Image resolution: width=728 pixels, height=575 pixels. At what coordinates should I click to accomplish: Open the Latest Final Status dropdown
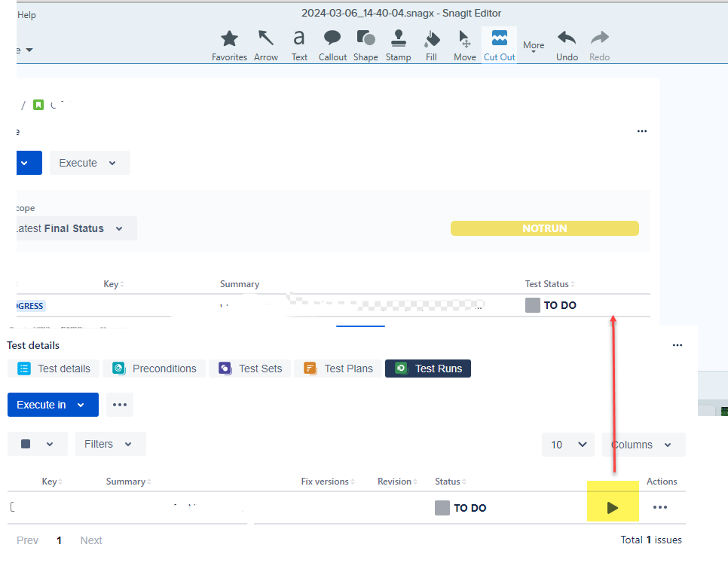tap(76, 228)
